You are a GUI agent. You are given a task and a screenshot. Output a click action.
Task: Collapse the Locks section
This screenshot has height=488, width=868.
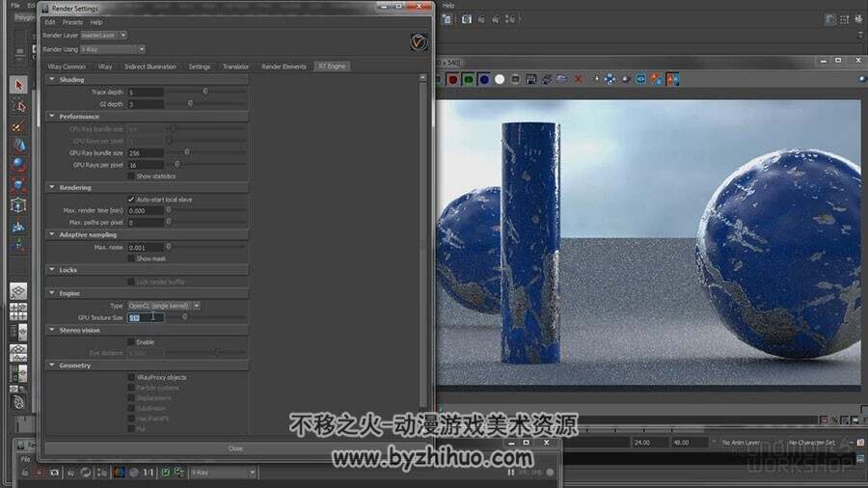52,269
